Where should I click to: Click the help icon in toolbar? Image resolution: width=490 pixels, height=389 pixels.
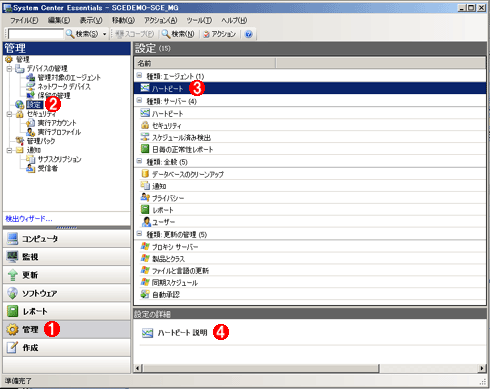[x=248, y=34]
